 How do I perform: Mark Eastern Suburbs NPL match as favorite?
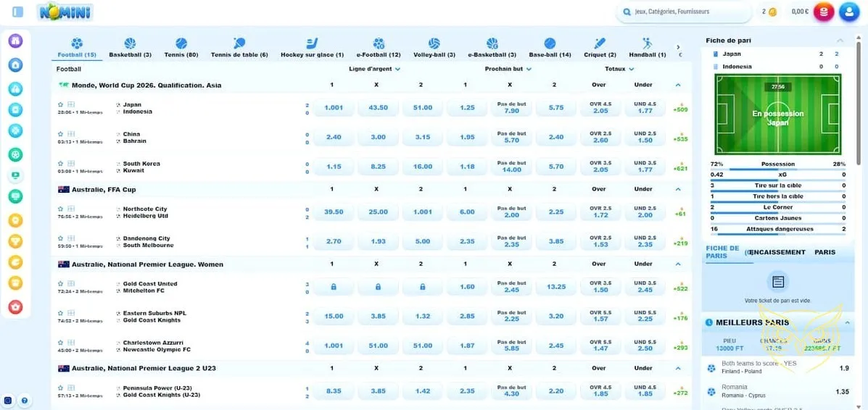coord(61,313)
